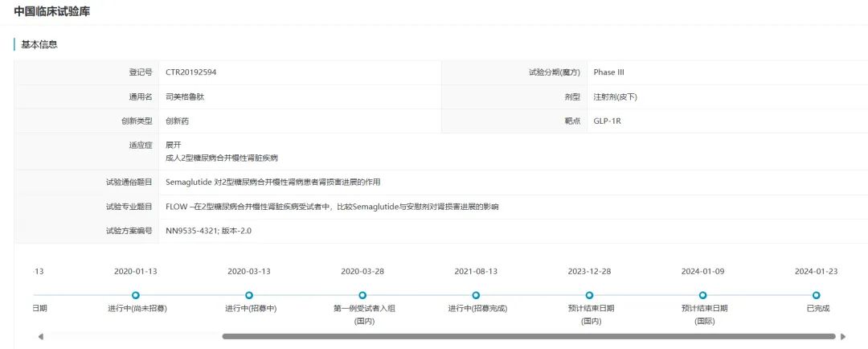This screenshot has width=868, height=349.
Task: Click the 基本信息 section heading
Action: tap(39, 44)
